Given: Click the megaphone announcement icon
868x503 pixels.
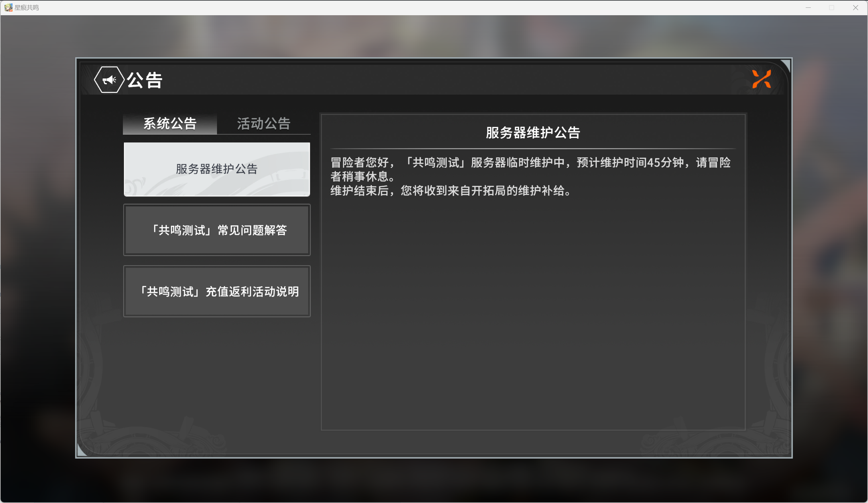Looking at the screenshot, I should click(109, 80).
